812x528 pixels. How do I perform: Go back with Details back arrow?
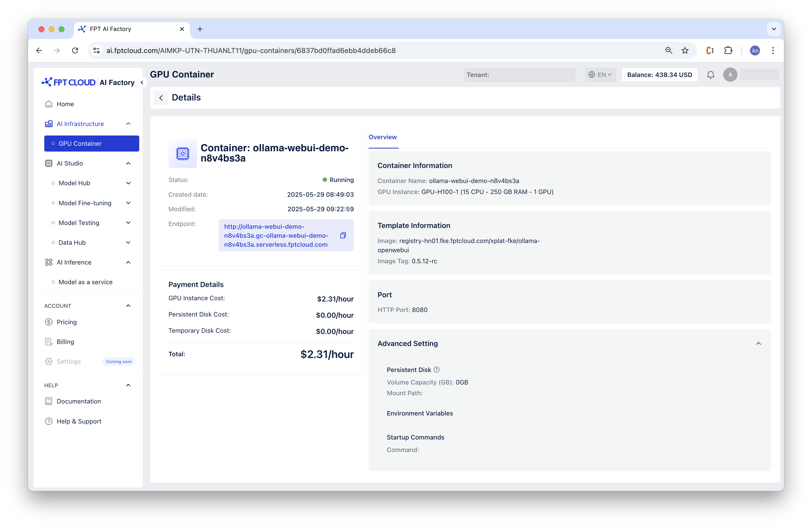[161, 97]
